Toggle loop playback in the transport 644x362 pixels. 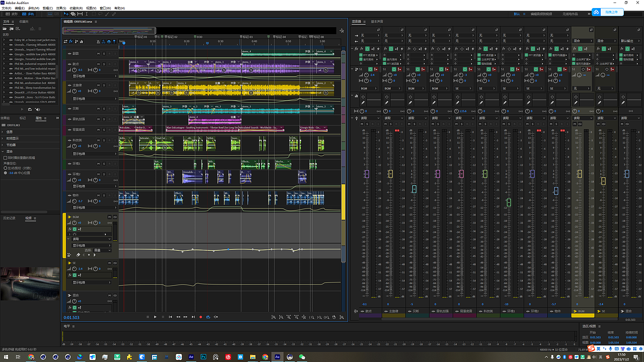tap(208, 317)
